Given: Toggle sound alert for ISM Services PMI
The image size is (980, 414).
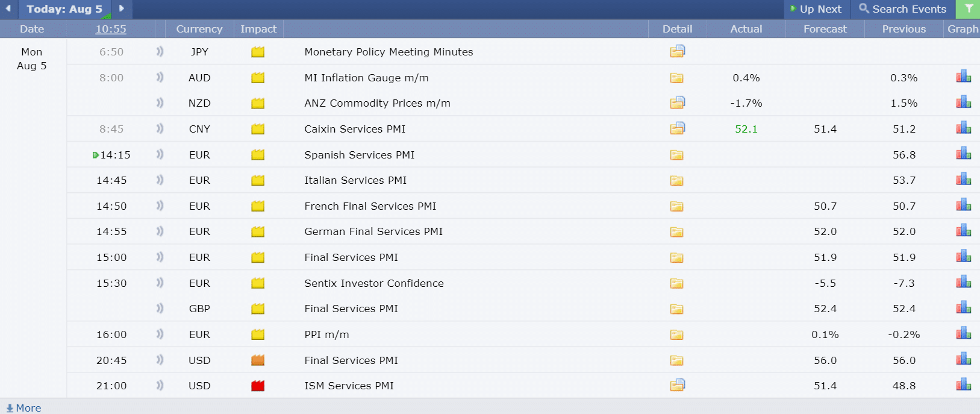Looking at the screenshot, I should [160, 385].
